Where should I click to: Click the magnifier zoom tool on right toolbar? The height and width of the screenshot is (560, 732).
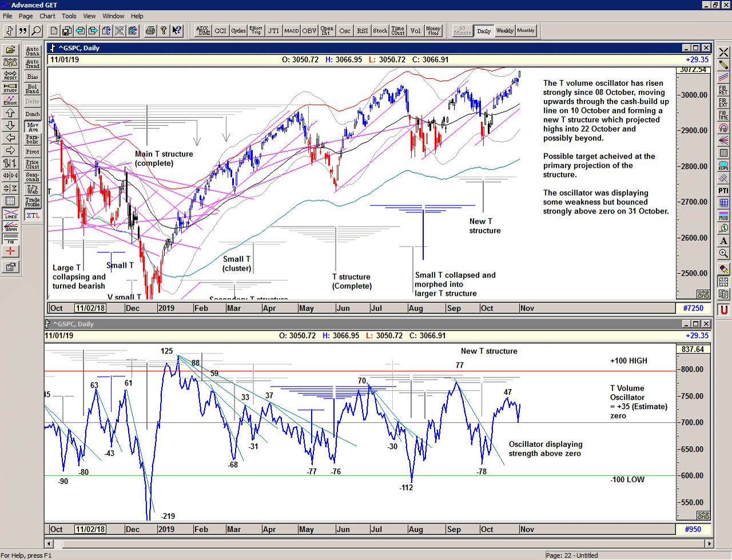point(723,253)
